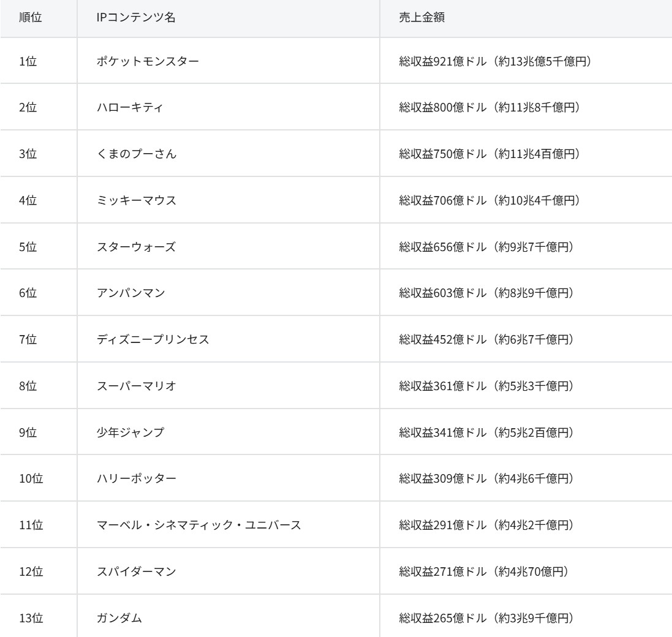This screenshot has width=672, height=637.
Task: Click the ディズニープリンセス entry
Action: click(153, 340)
